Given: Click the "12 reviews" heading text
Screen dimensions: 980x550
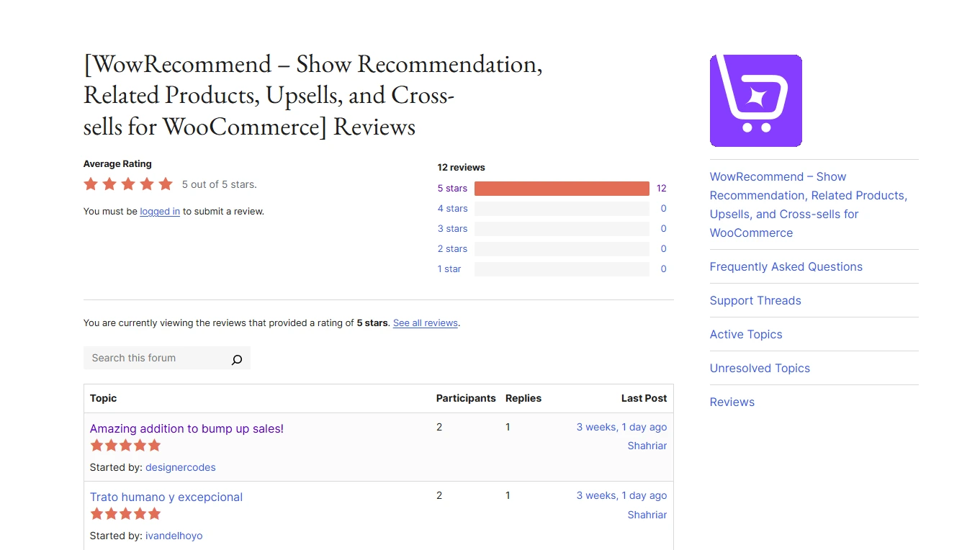Looking at the screenshot, I should [x=462, y=167].
